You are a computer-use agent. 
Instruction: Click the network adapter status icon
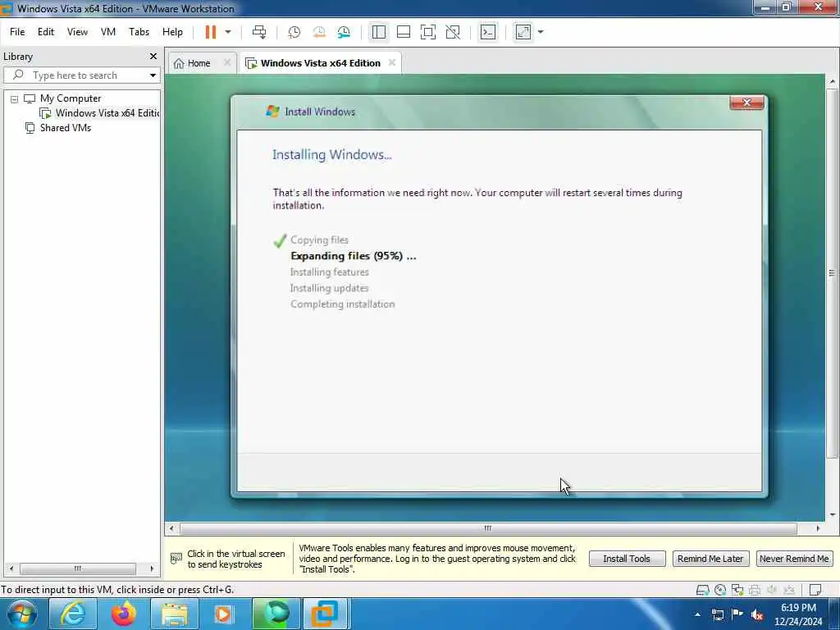(x=737, y=591)
